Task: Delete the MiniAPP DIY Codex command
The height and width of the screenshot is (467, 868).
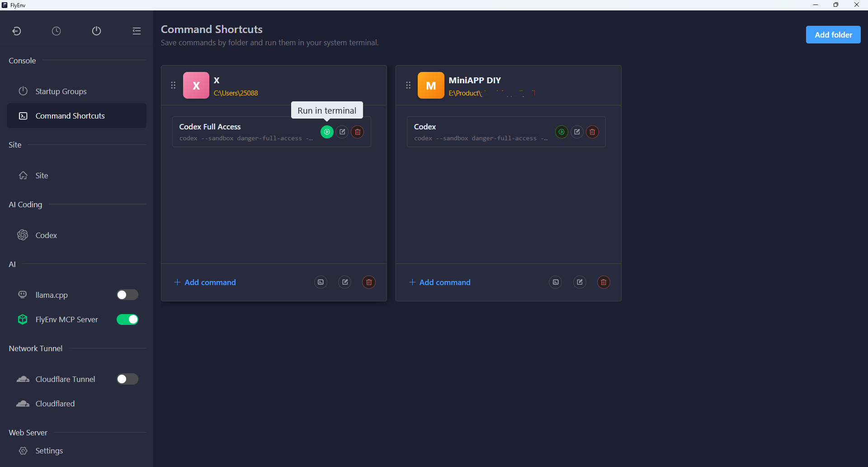Action: point(592,132)
